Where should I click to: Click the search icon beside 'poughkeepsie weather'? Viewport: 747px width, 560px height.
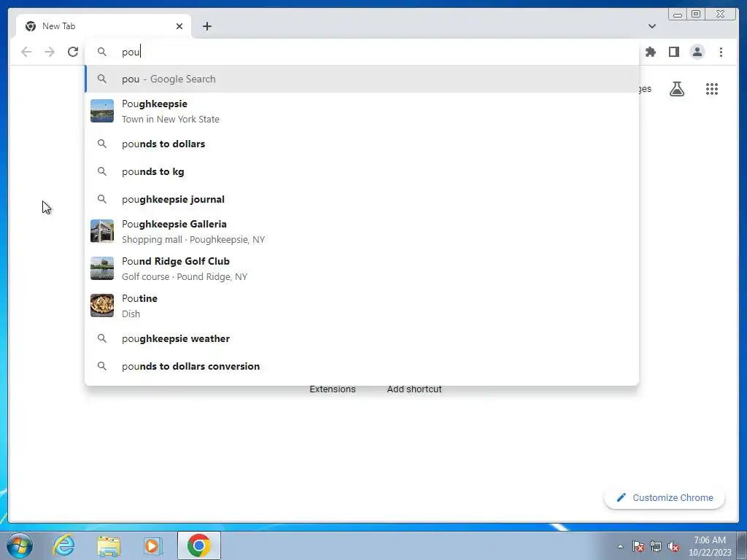tap(102, 338)
